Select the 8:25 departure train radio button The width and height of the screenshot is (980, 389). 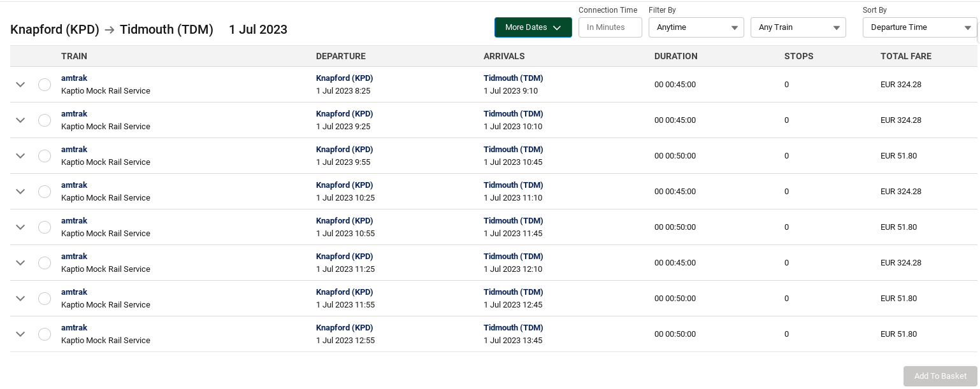pos(45,85)
